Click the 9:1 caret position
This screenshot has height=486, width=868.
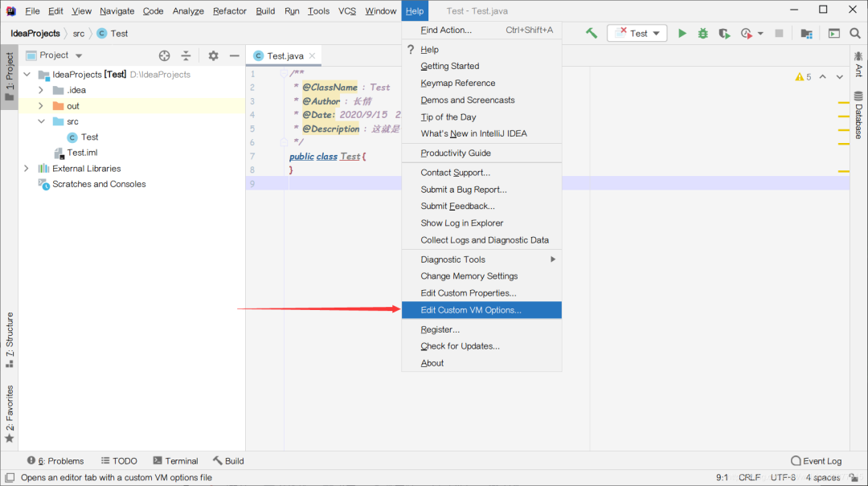[722, 477]
